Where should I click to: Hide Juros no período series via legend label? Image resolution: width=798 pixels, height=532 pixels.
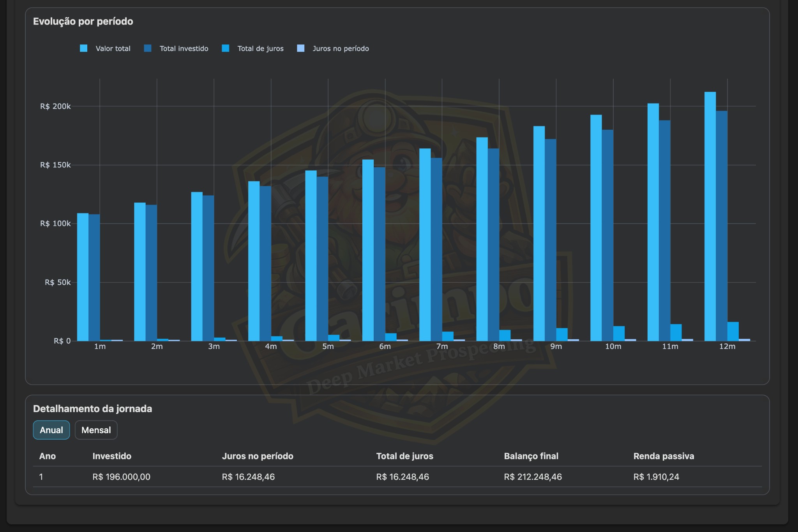341,49
